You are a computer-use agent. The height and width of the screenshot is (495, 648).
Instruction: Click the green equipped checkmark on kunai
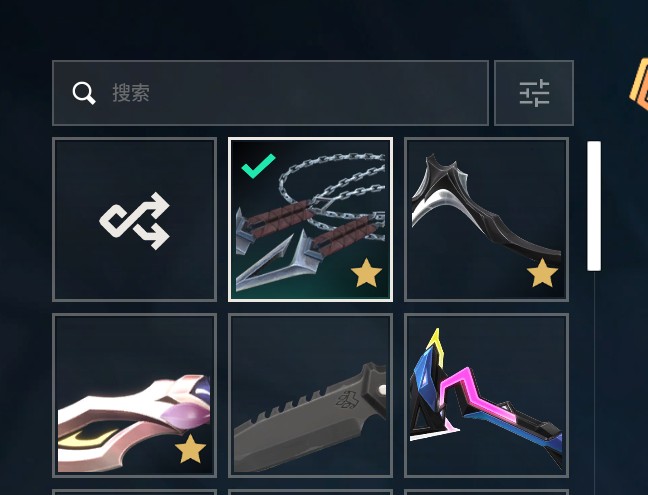click(x=258, y=166)
